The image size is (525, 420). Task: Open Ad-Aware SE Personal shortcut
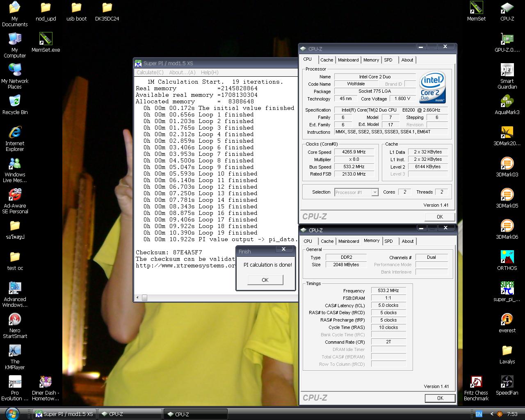pyautogui.click(x=15, y=201)
